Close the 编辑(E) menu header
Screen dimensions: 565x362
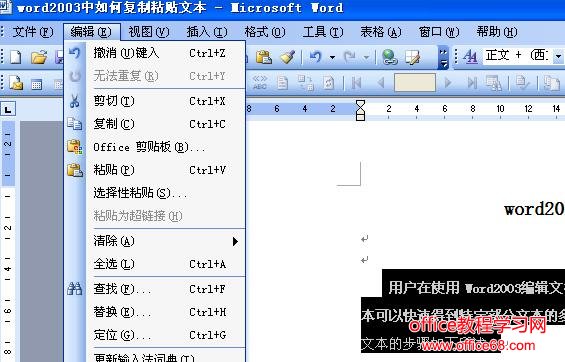pyautogui.click(x=92, y=32)
